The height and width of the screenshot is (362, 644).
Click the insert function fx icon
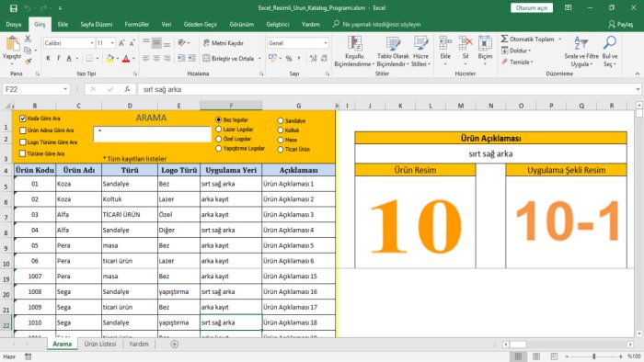[x=127, y=89]
